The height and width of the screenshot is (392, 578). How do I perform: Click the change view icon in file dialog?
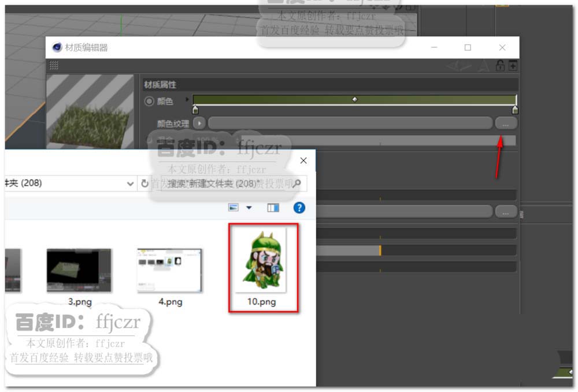point(234,208)
